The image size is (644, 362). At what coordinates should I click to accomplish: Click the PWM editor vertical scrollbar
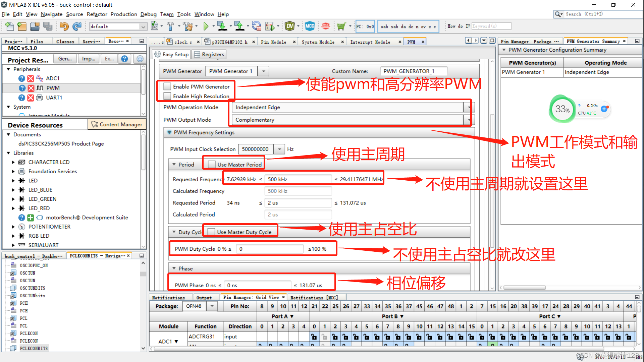click(492, 181)
